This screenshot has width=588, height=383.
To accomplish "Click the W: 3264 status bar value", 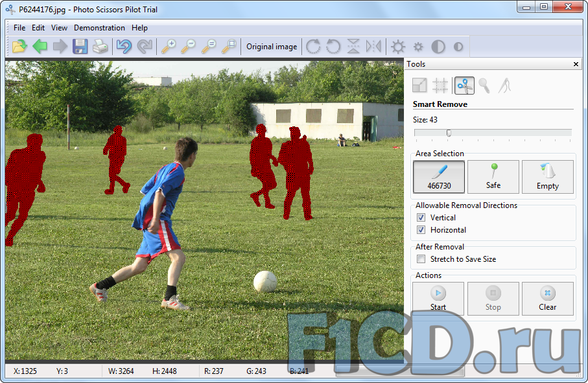I will [x=121, y=371].
